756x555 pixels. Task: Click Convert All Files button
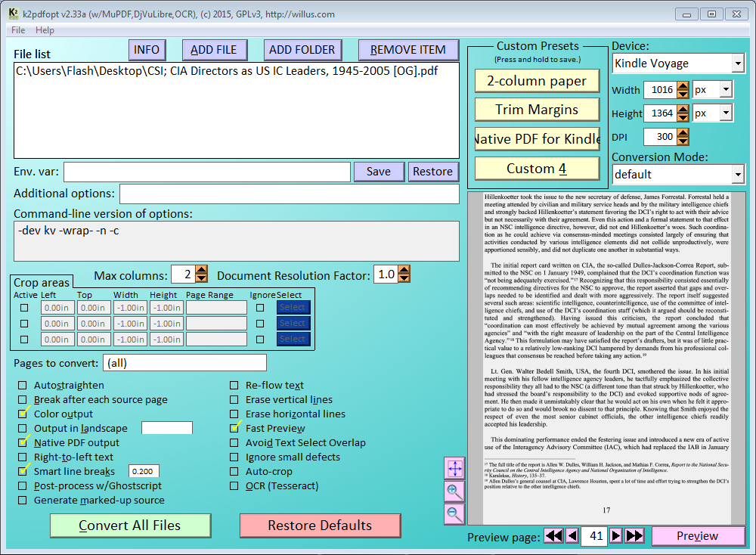tap(130, 525)
